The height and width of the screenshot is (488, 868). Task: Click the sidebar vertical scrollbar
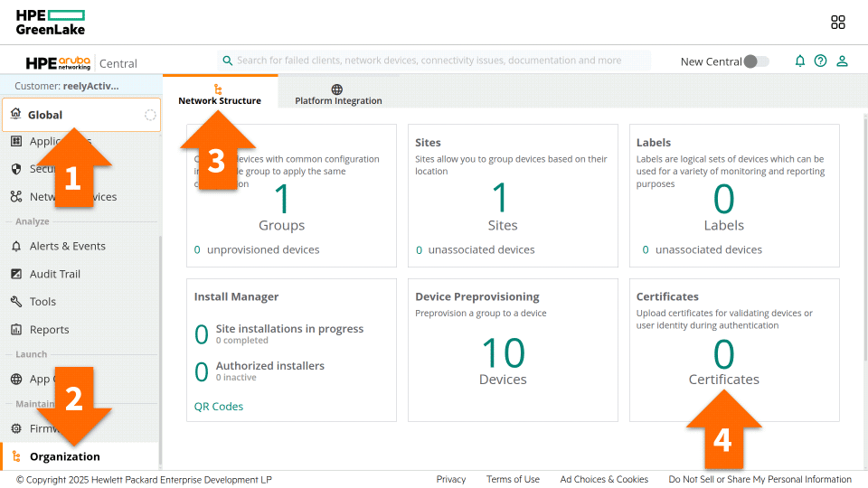[x=161, y=352]
